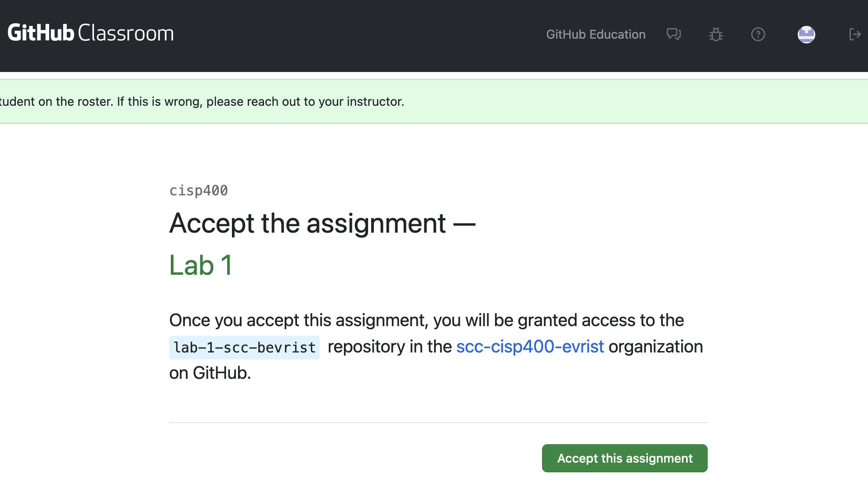The width and height of the screenshot is (868, 496).
Task: Click the sign out arrow icon
Action: [854, 34]
